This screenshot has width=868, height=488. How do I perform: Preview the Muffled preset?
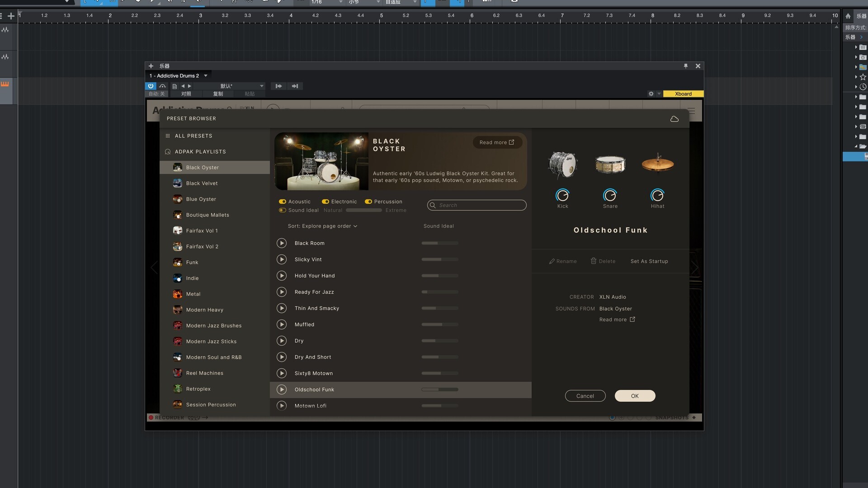pos(282,324)
